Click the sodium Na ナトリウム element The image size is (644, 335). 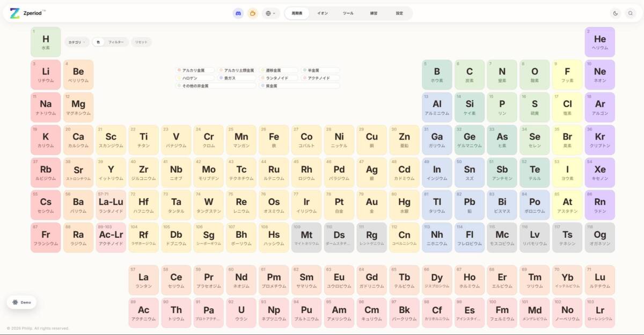pos(46,107)
